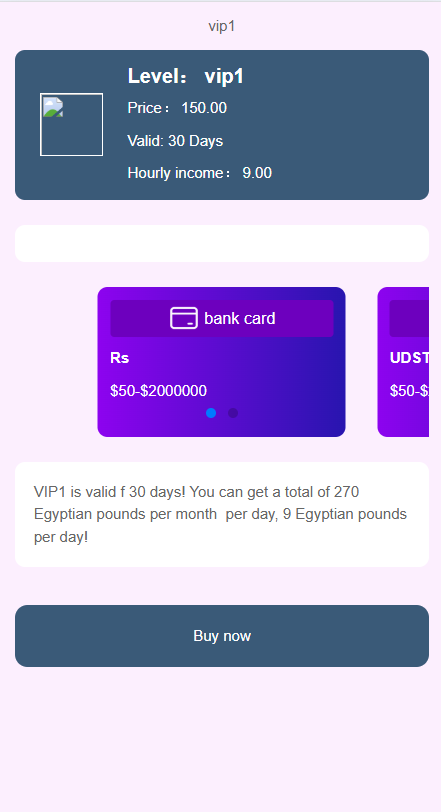Click the partially hidden UDST card header
The height and width of the screenshot is (812, 441).
click(x=409, y=318)
